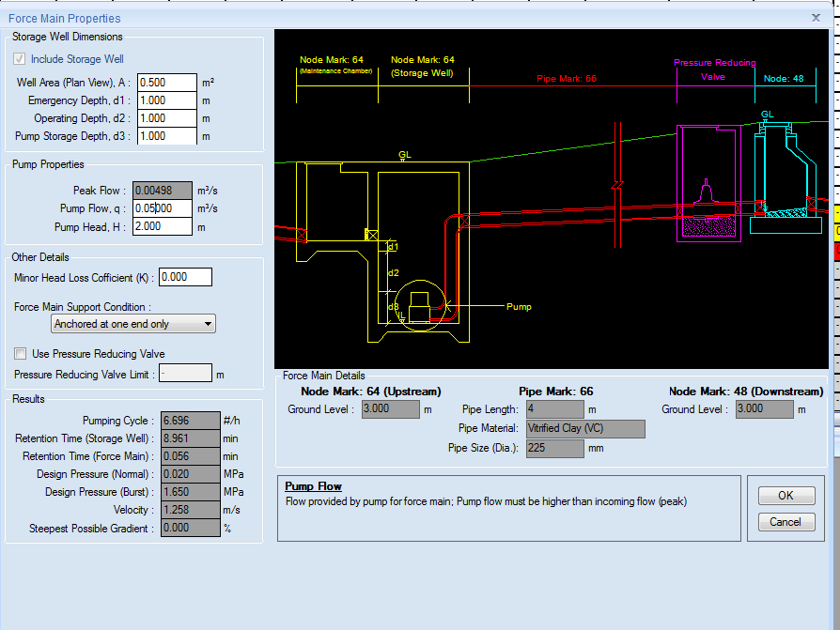Edit Minor Head Loss Coefficient field
The width and height of the screenshot is (840, 630).
pyautogui.click(x=185, y=277)
